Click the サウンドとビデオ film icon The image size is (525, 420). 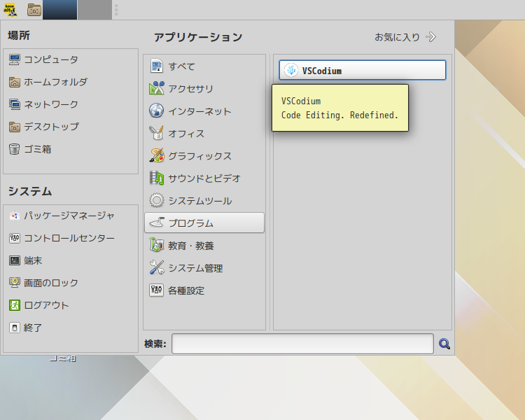156,178
